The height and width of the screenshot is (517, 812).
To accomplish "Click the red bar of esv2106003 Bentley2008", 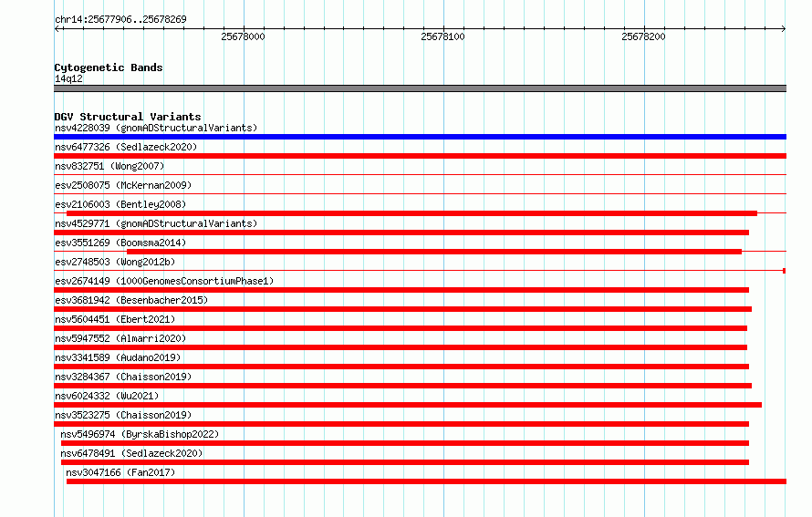I will click(411, 213).
